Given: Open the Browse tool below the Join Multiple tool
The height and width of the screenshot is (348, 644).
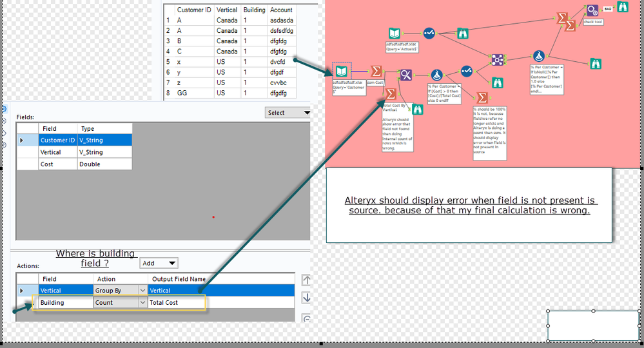Looking at the screenshot, I should point(498,82).
